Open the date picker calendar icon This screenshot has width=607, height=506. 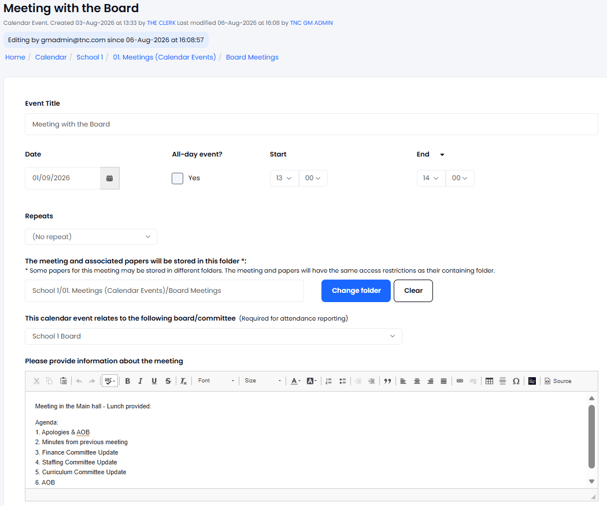(x=110, y=178)
